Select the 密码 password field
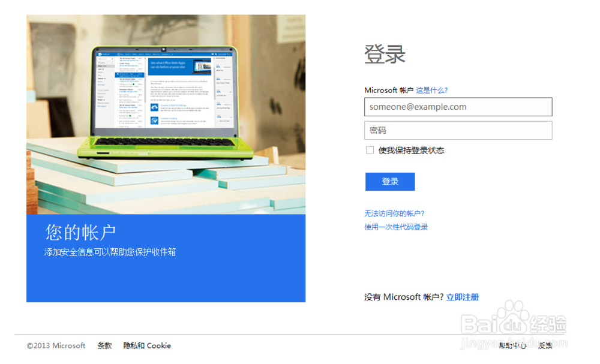The width and height of the screenshot is (600, 364). pos(458,130)
